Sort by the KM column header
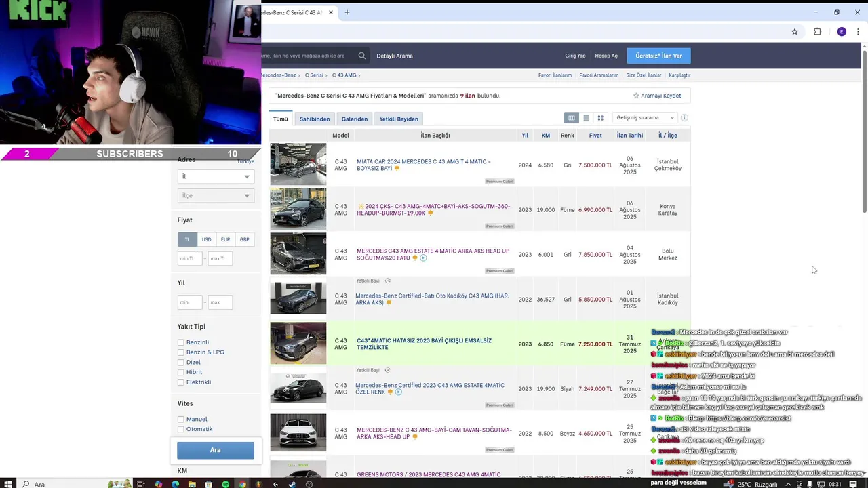 click(x=546, y=136)
